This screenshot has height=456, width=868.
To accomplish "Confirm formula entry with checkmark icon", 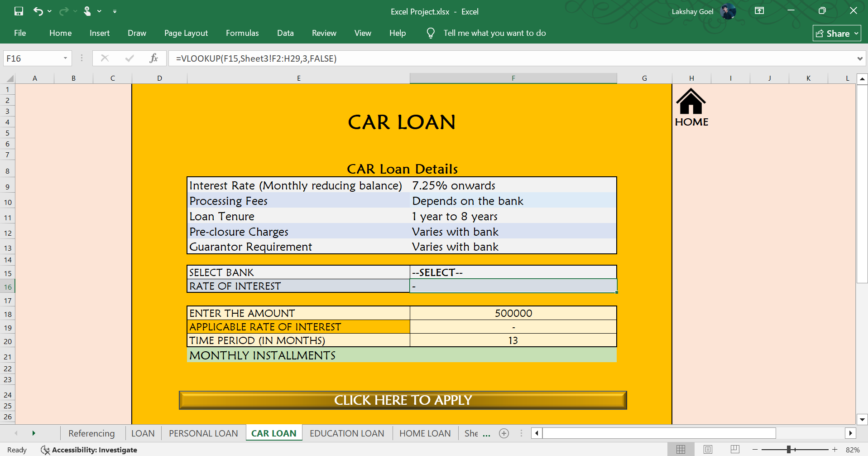I will (x=129, y=58).
